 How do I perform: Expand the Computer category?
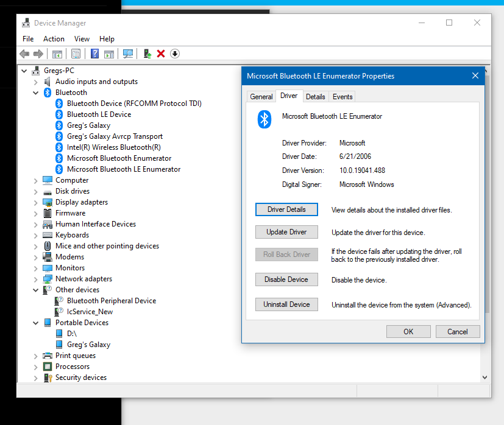(36, 181)
